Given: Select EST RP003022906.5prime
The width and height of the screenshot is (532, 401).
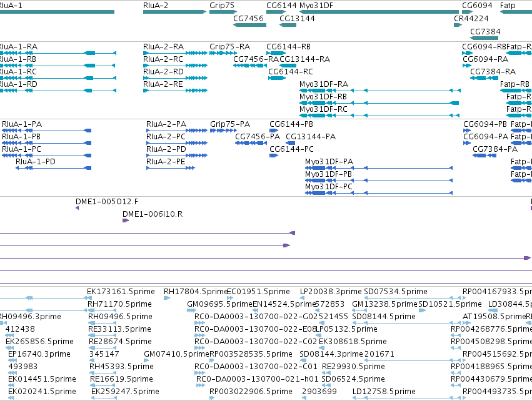Looking at the screenshot, I should (251, 392).
